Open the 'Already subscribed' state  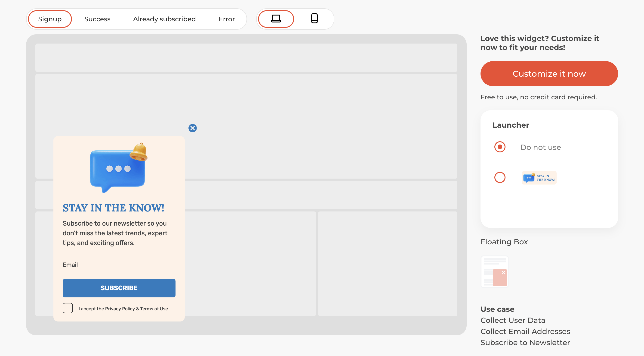[x=164, y=19]
